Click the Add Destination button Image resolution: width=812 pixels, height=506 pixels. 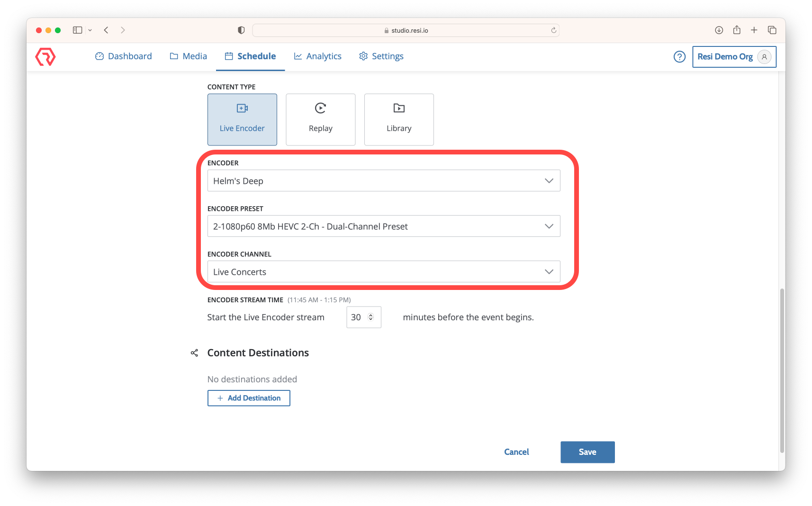coord(248,398)
